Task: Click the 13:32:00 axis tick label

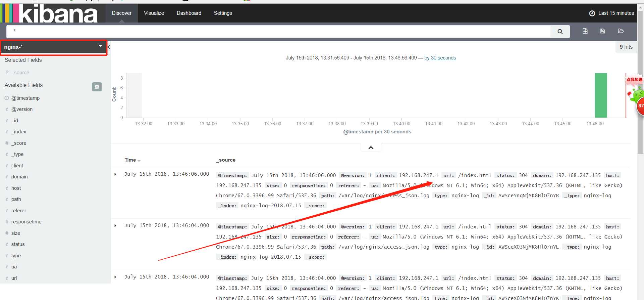Action: click(x=144, y=124)
